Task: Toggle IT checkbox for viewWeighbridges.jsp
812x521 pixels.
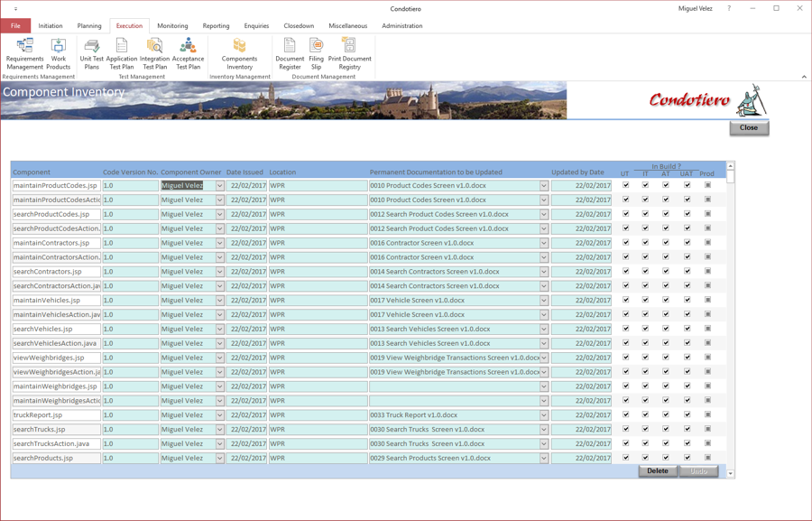Action: pos(645,358)
